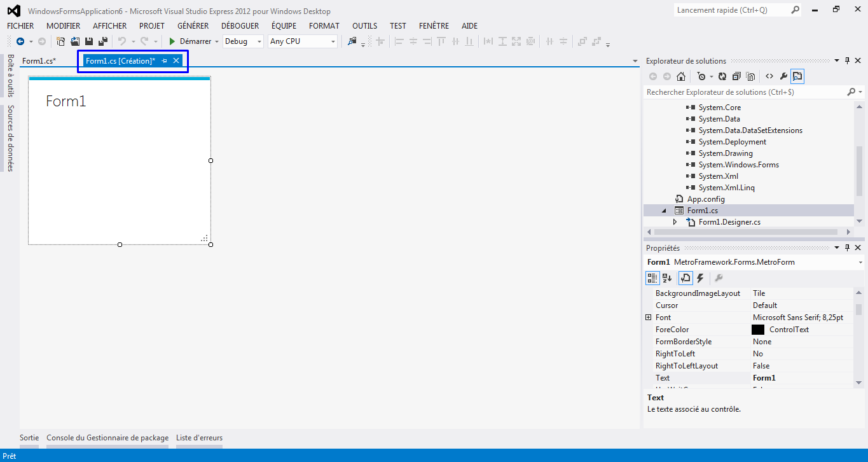Click the find-in-files toolbar icon
This screenshot has height=462, width=868.
(352, 41)
